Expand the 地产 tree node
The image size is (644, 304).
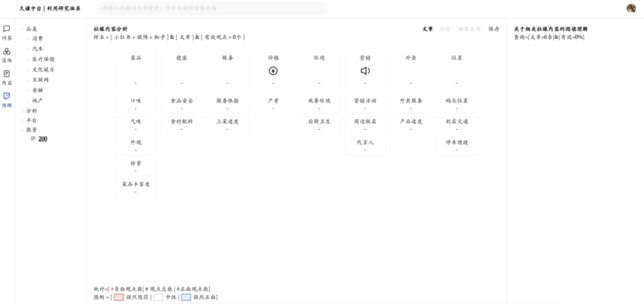(29, 100)
